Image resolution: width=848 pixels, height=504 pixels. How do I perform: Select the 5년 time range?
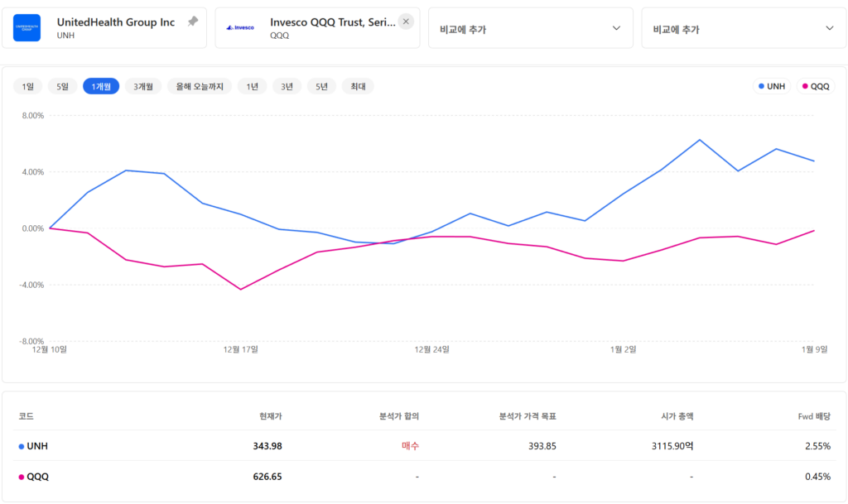321,86
